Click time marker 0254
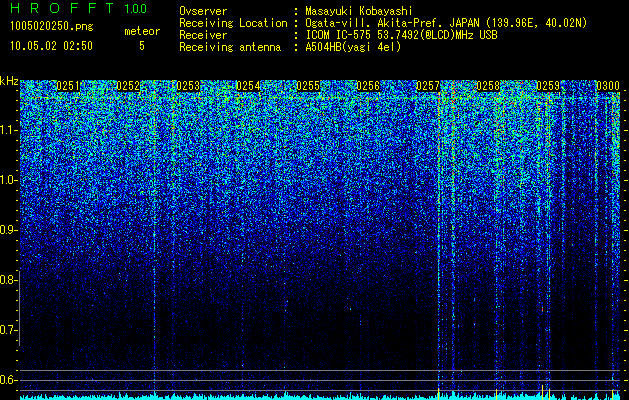 [248, 86]
